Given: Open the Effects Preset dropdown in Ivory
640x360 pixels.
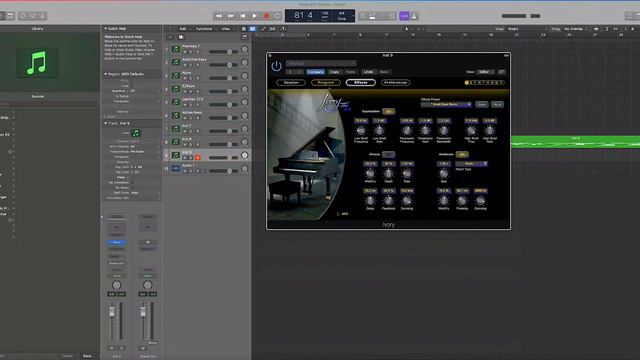Looking at the screenshot, I should click(446, 104).
